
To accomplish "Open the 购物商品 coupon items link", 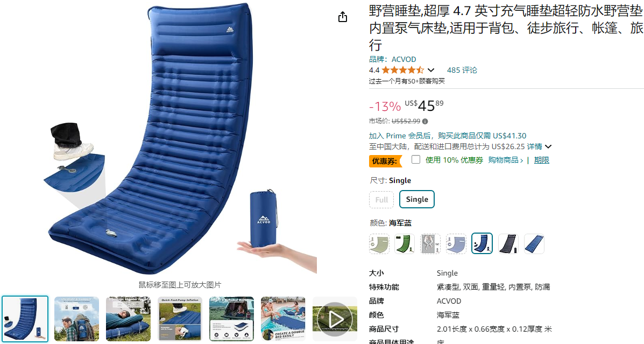I will point(506,160).
